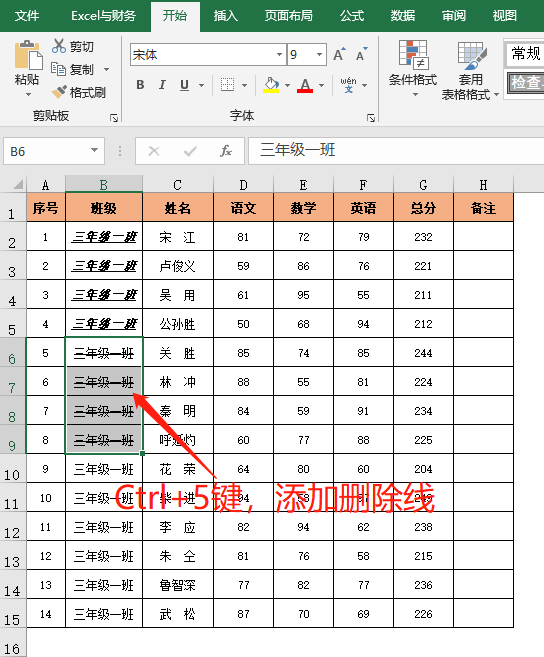Image resolution: width=544 pixels, height=657 pixels.
Task: Apply red font color A
Action: tap(305, 85)
